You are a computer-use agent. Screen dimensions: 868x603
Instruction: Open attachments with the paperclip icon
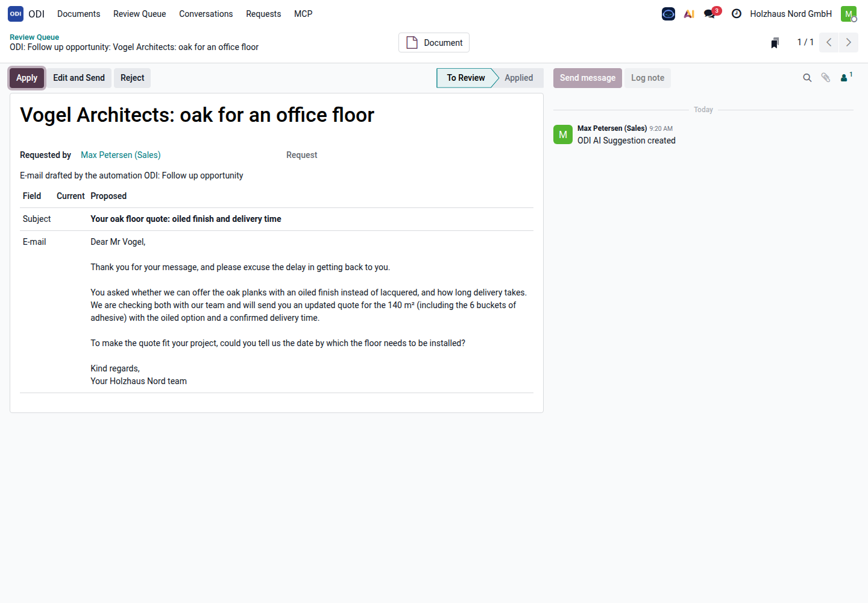pyautogui.click(x=826, y=78)
